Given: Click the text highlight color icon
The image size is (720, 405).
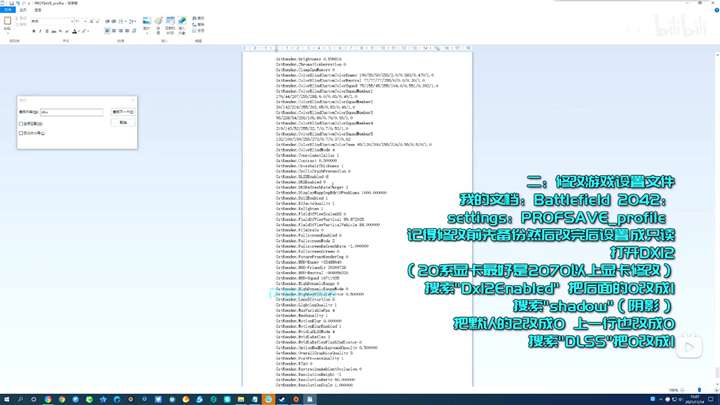Looking at the screenshot, I should pos(84,31).
